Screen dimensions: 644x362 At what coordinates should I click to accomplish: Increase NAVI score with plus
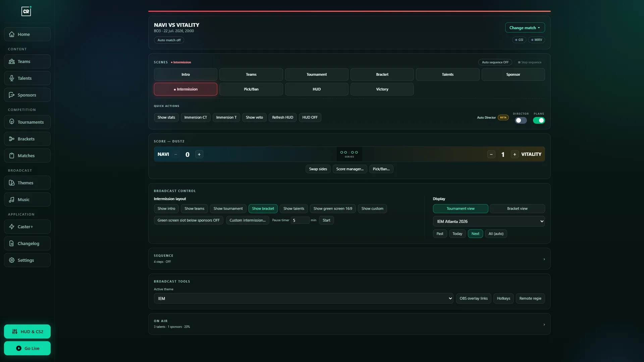point(199,154)
